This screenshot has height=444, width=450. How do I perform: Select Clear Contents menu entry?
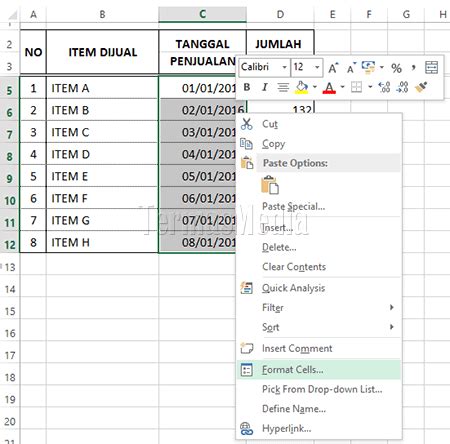tap(319, 267)
